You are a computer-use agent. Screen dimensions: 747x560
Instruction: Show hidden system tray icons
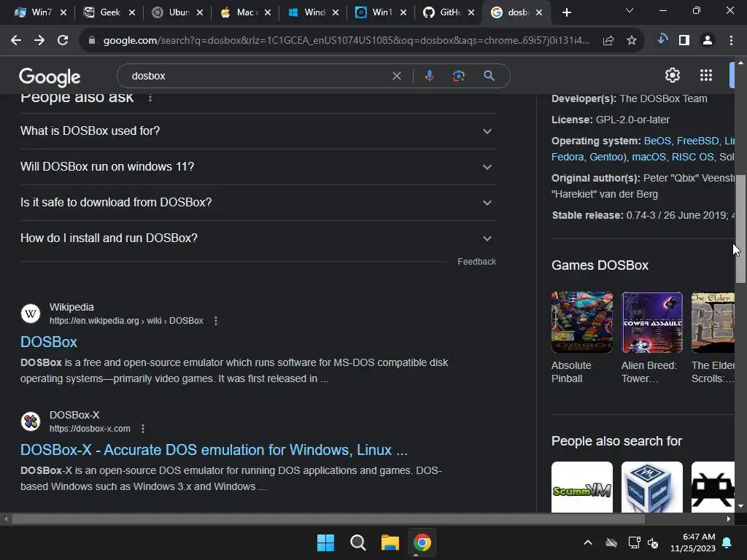(x=588, y=542)
